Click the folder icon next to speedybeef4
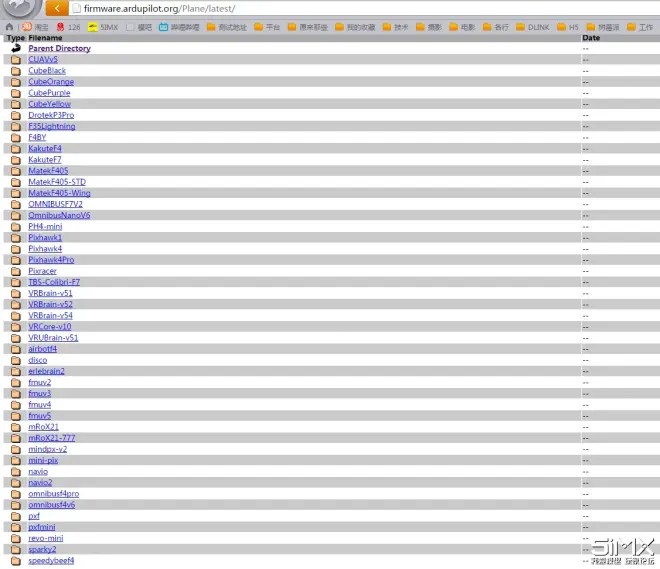The width and height of the screenshot is (660, 569). point(16,561)
